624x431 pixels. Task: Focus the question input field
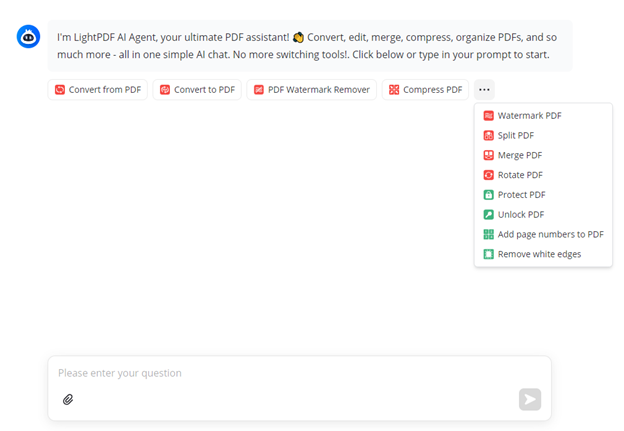[x=280, y=373]
